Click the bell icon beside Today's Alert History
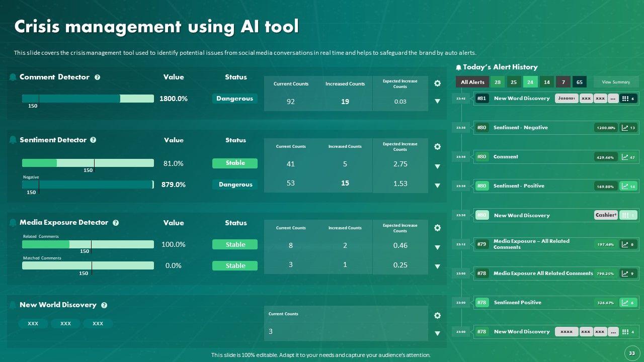The height and width of the screenshot is (362, 644). [x=458, y=67]
